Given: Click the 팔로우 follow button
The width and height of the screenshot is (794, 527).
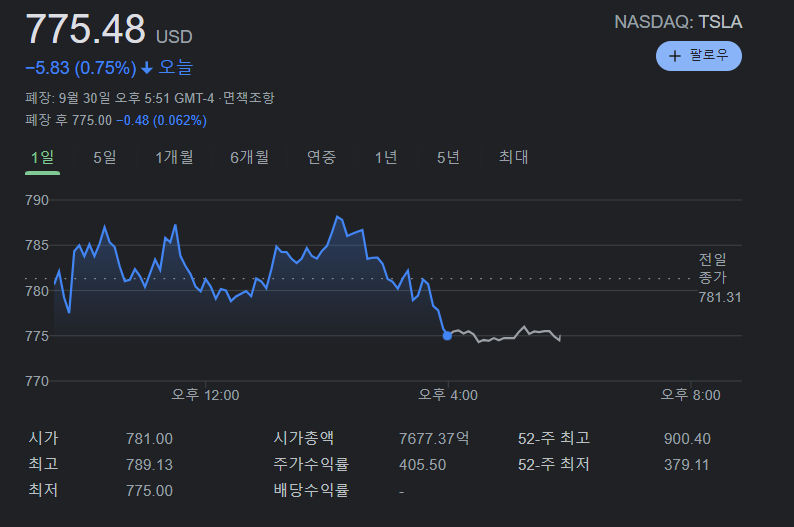Looking at the screenshot, I should tap(698, 56).
